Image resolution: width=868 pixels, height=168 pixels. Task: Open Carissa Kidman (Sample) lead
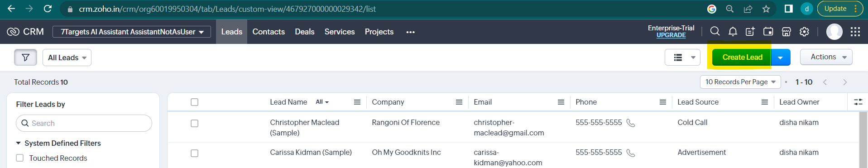(x=311, y=153)
